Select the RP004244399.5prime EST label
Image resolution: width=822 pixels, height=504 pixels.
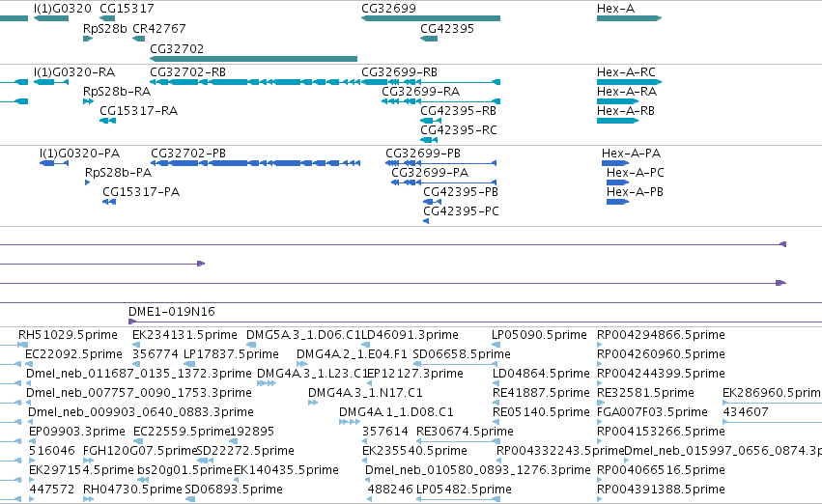pyautogui.click(x=661, y=374)
